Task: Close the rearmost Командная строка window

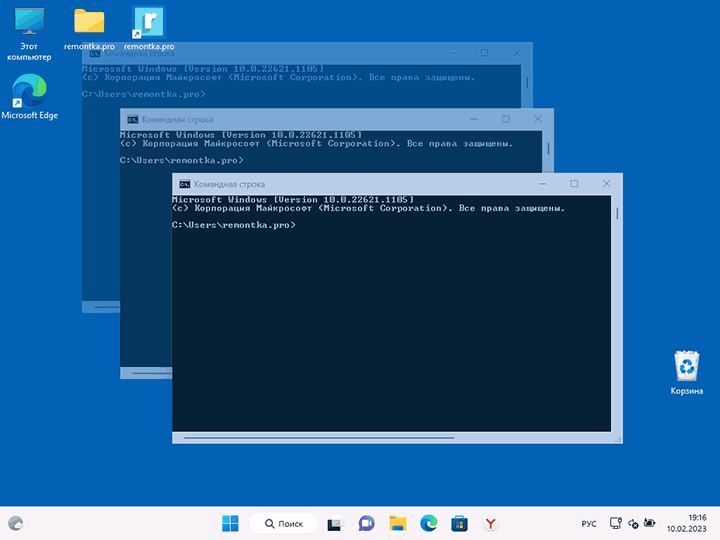Action: coord(517,53)
